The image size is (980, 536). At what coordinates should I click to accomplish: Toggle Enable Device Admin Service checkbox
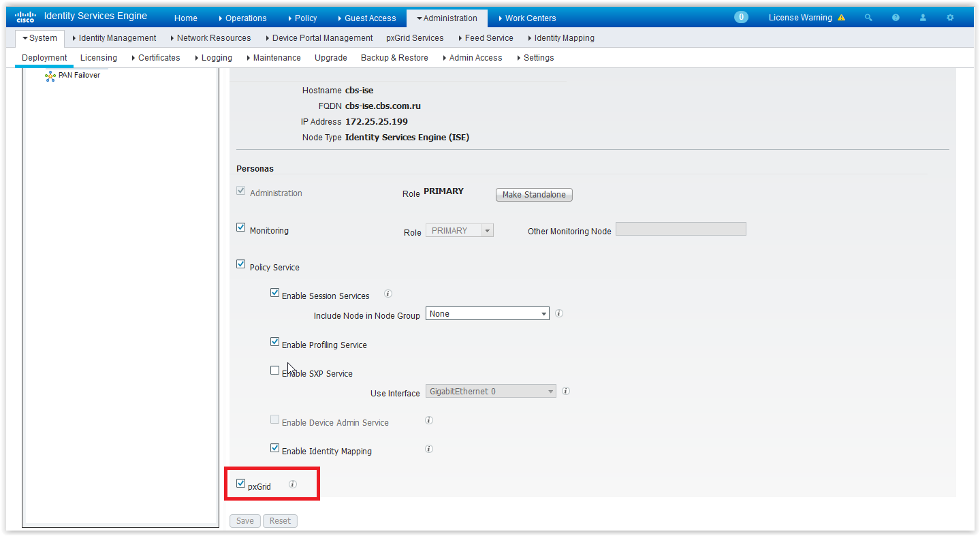pyautogui.click(x=274, y=420)
